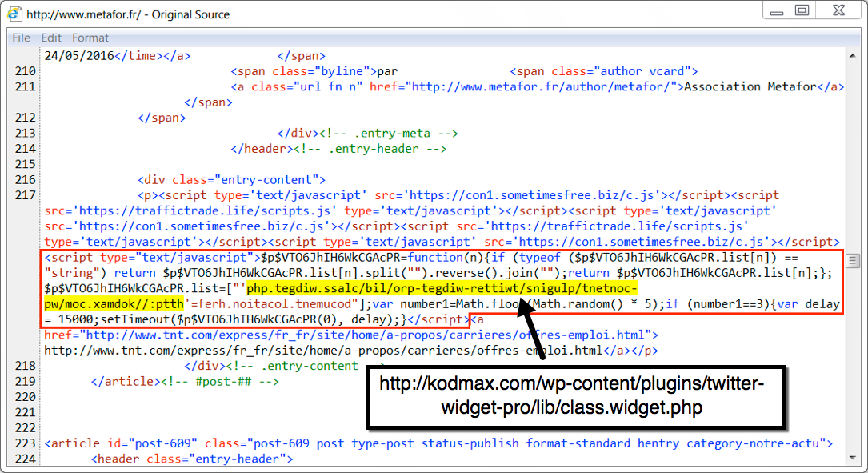Maximize the Original Source window

tap(802, 10)
